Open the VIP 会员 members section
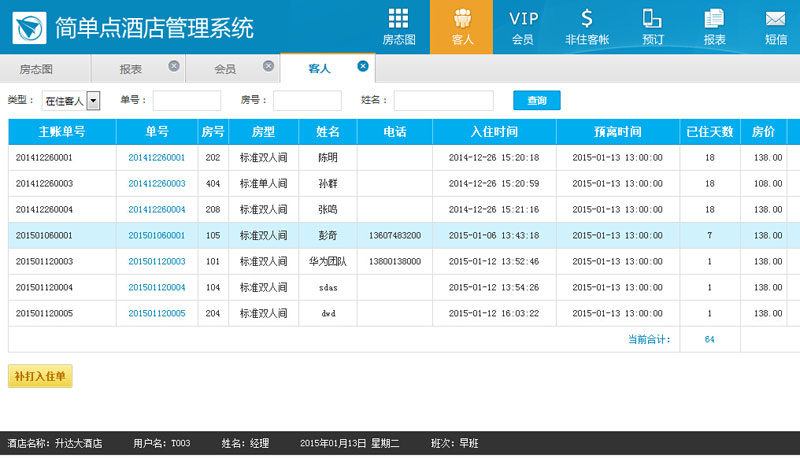800x458 pixels. pos(523,27)
